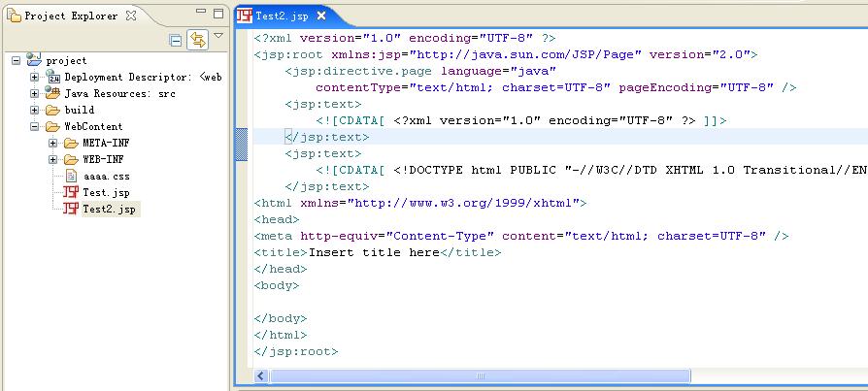Minimize the Project Explorer panel
This screenshot has width=868, height=391.
pos(201,11)
